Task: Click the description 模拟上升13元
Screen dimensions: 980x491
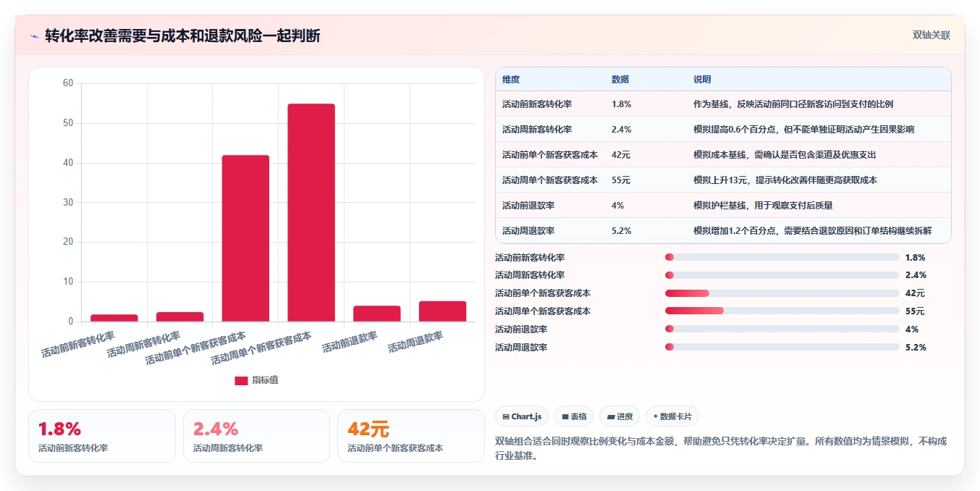Action: [785, 180]
